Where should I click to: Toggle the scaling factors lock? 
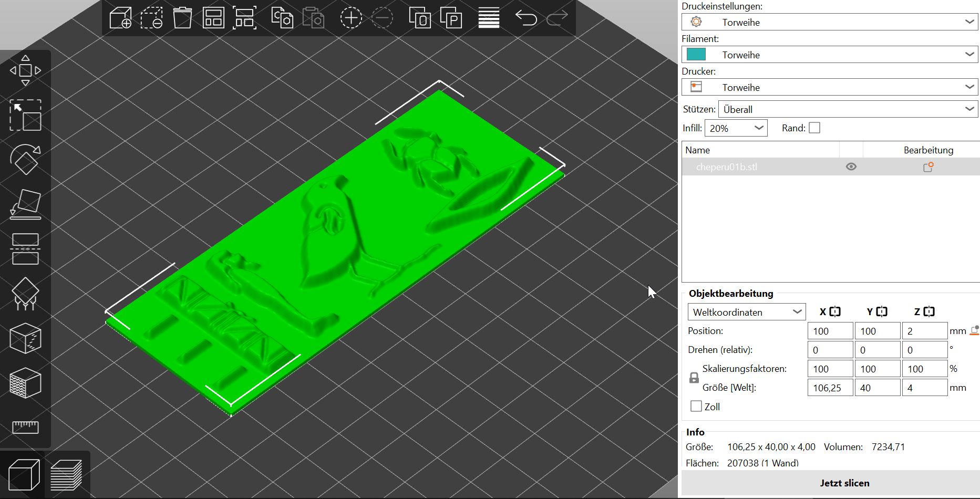(694, 378)
